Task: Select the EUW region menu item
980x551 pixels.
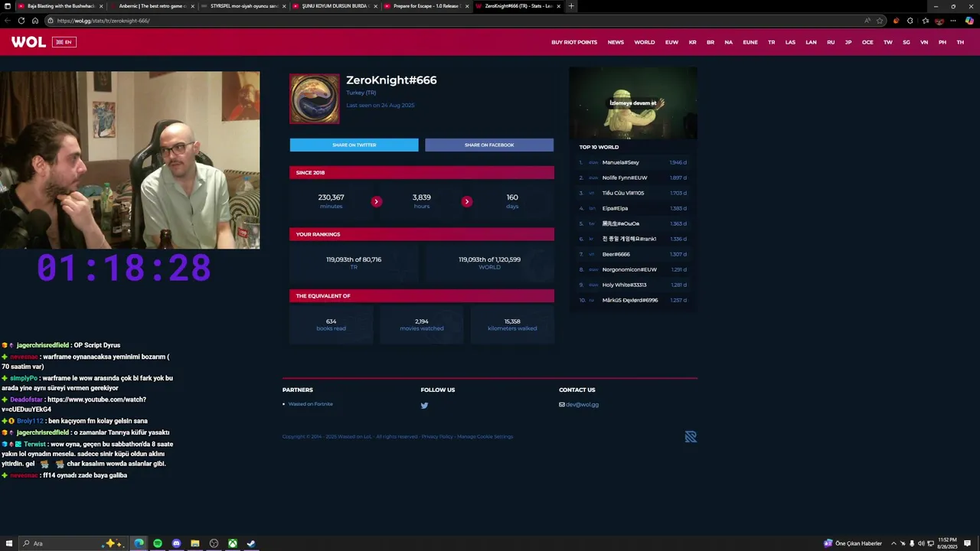Action: click(x=671, y=42)
